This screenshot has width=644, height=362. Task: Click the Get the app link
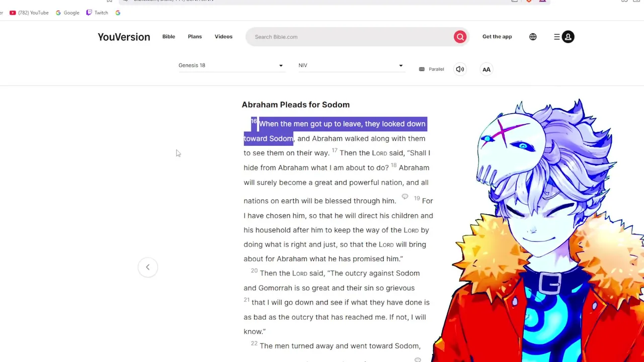tap(497, 37)
